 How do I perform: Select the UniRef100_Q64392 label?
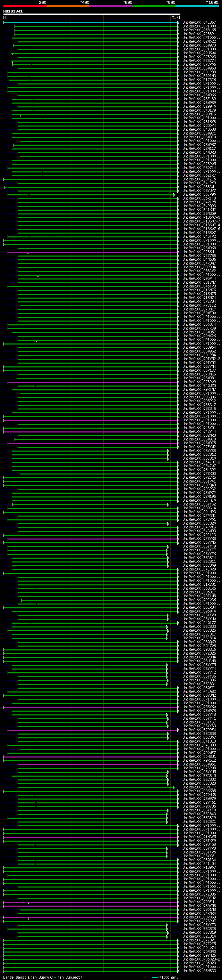(199, 469)
